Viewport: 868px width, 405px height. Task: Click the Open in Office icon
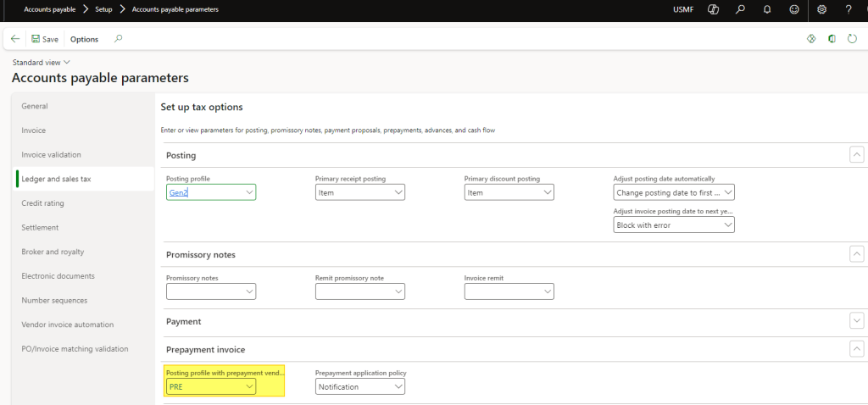[x=831, y=39]
